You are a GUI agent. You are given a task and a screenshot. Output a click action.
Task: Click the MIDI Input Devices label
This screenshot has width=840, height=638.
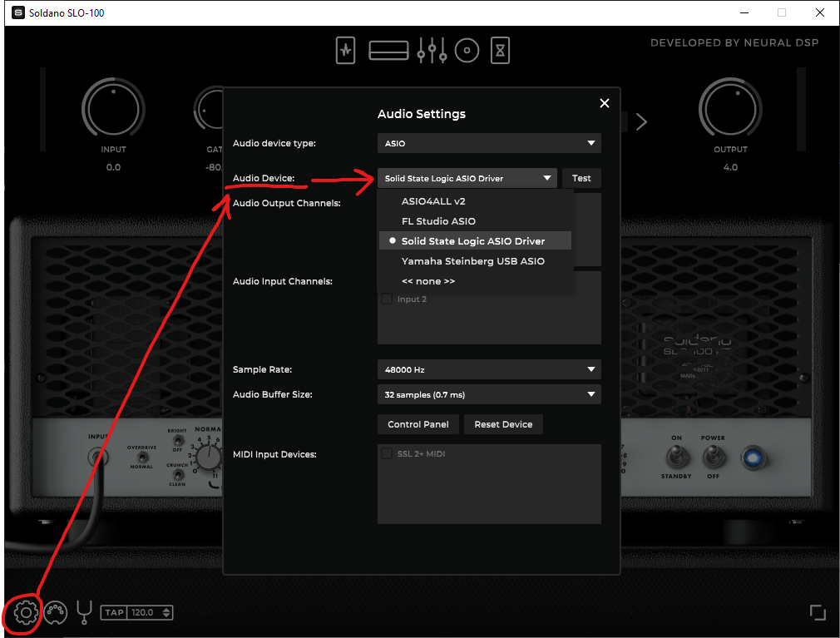coord(274,454)
